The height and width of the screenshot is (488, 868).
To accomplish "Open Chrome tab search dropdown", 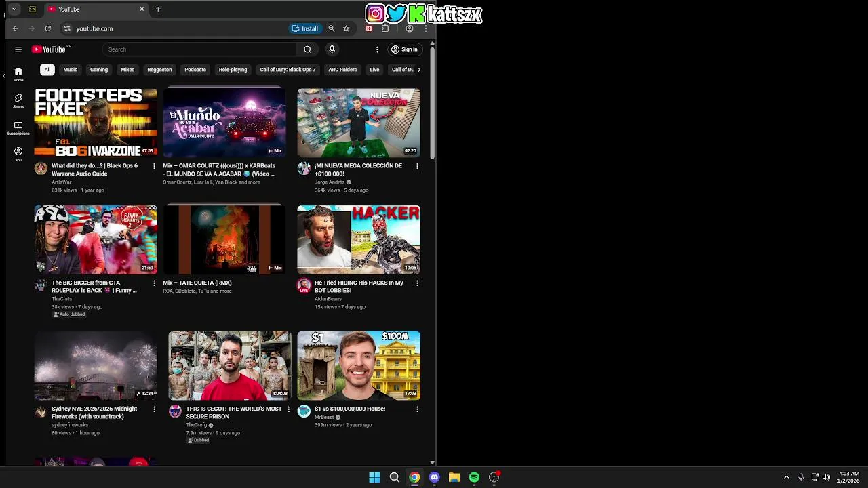I will (14, 9).
